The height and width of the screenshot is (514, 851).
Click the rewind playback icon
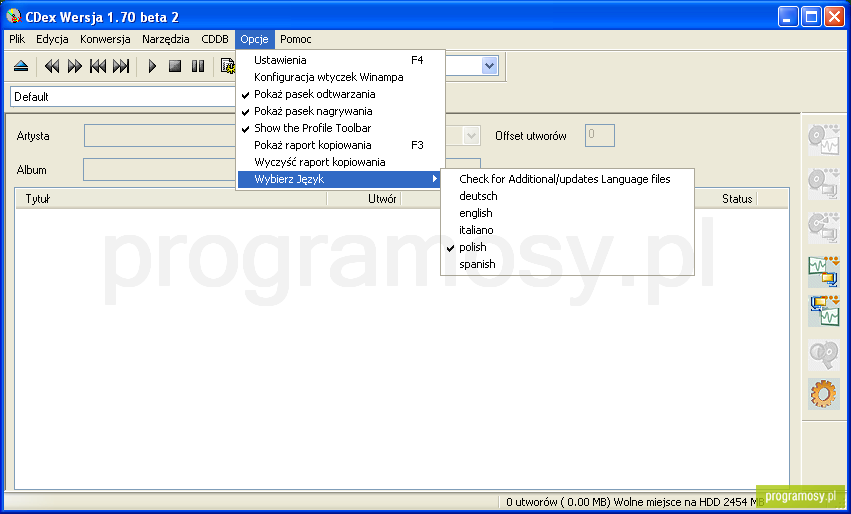tap(52, 66)
